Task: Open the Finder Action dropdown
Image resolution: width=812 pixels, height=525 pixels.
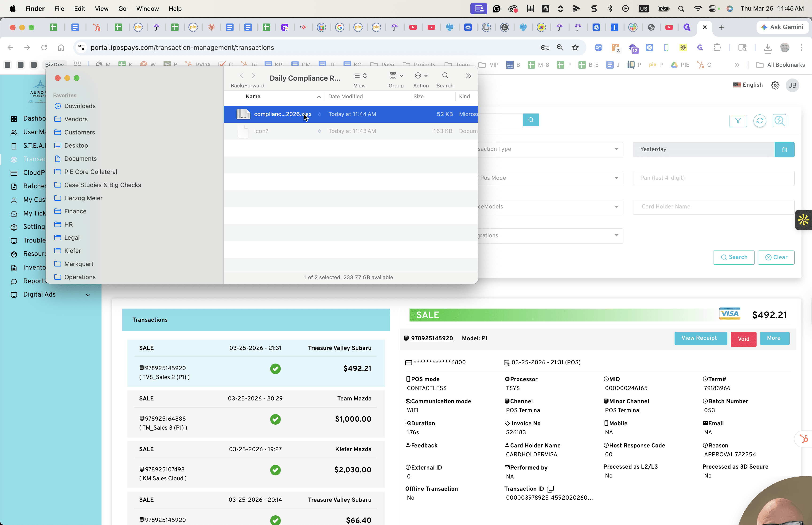Action: [x=421, y=76]
